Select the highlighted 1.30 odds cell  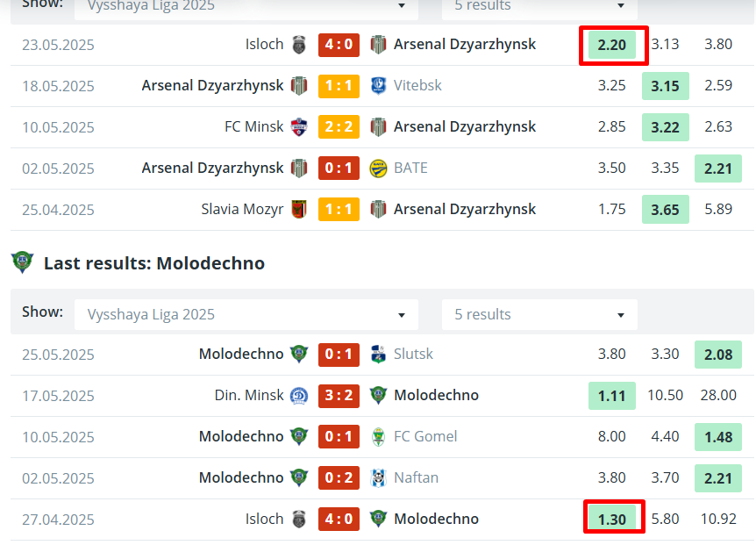(x=613, y=519)
